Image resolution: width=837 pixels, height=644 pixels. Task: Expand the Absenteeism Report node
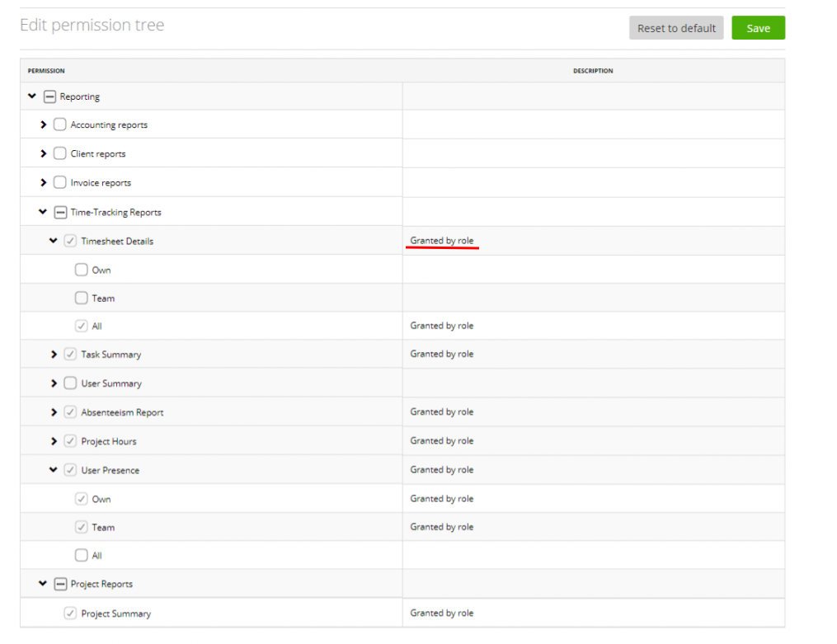point(54,412)
